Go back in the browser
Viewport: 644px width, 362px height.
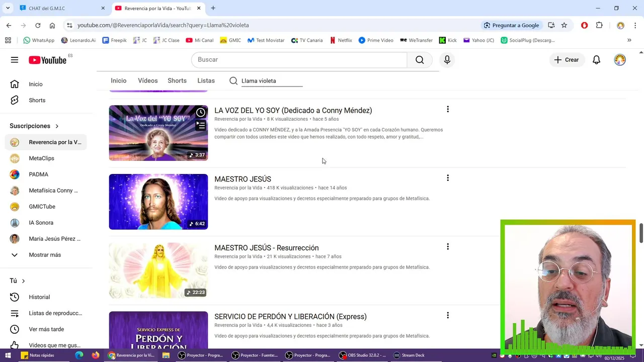click(9, 25)
